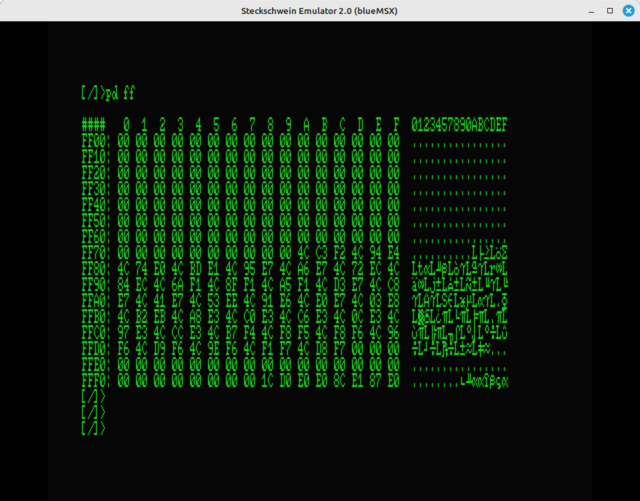Image resolution: width=640 pixels, height=501 pixels.
Task: Click byte 'A6' in the FF80 row
Action: click(x=303, y=269)
